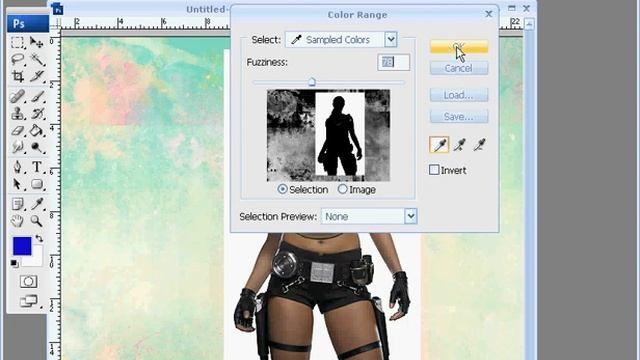The height and width of the screenshot is (360, 640).
Task: Select the Eraser tool
Action: tap(17, 131)
